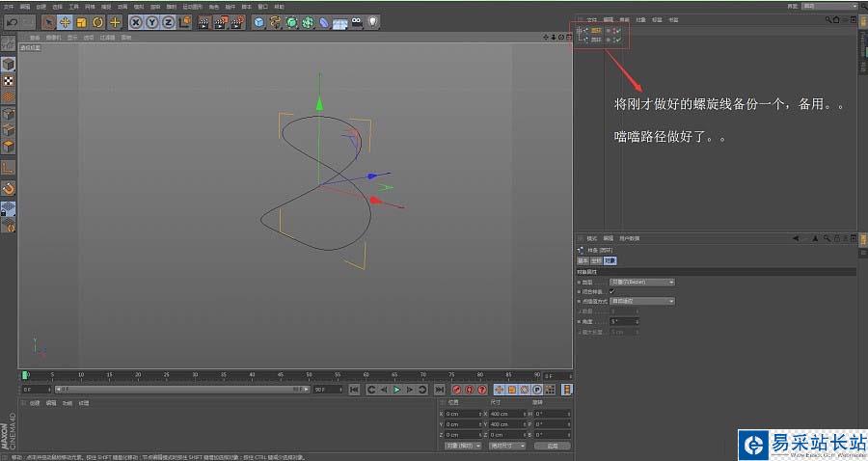Click the X size field 400 cm
The width and height of the screenshot is (868, 461).
coord(506,414)
